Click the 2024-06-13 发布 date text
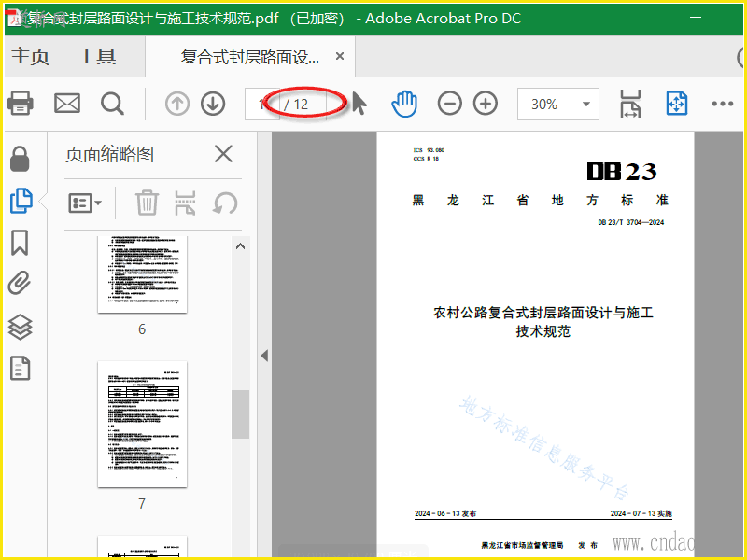This screenshot has height=560, width=747. [x=445, y=513]
